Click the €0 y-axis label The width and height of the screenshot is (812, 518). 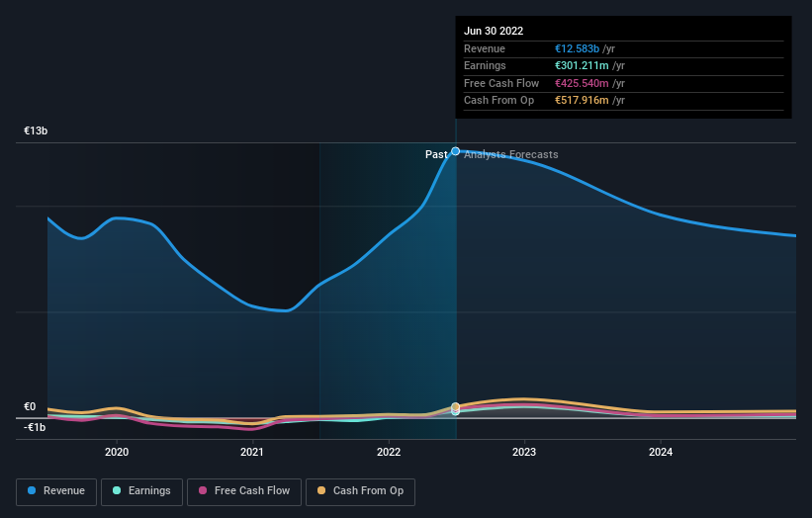tap(30, 406)
